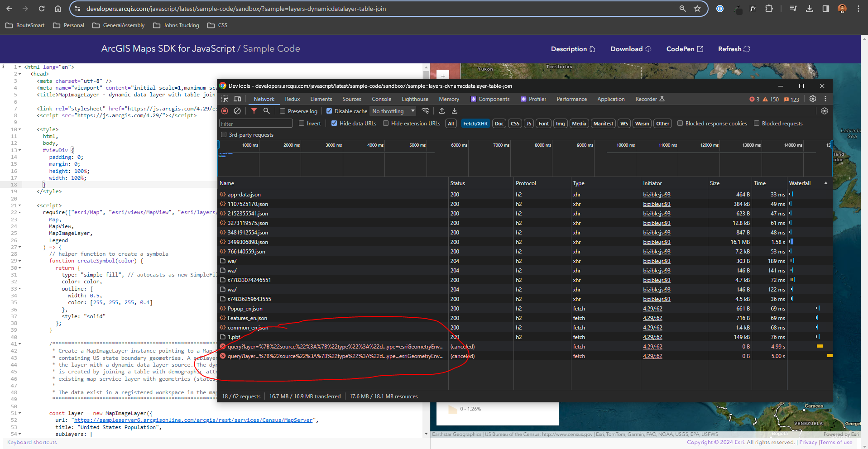Open DevTools settings gear
The image size is (868, 449).
[813, 99]
